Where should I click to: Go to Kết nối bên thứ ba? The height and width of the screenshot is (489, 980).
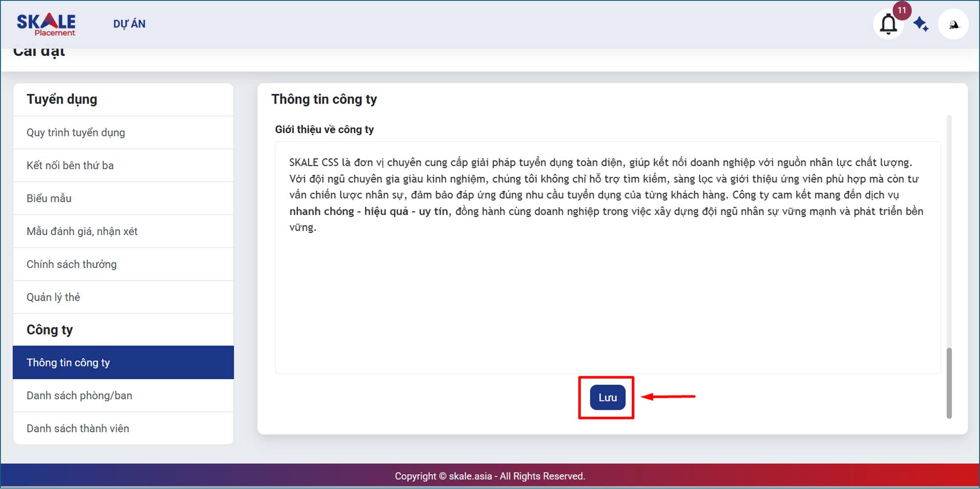(x=70, y=166)
